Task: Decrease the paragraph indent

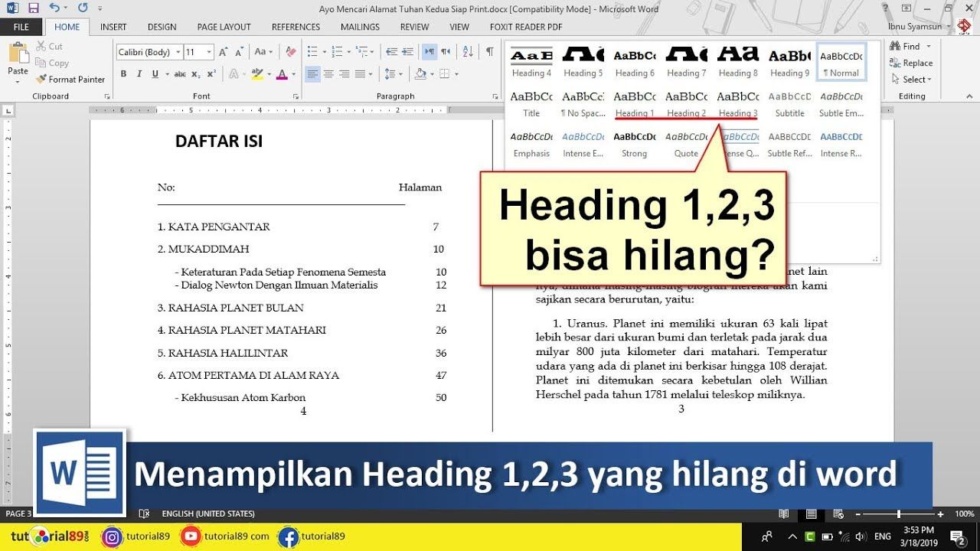Action: (391, 52)
